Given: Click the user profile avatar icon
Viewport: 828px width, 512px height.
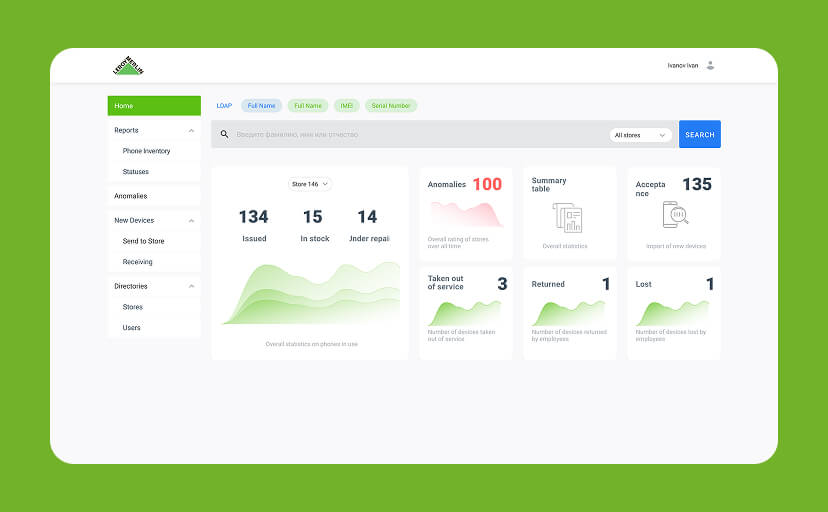Looking at the screenshot, I should click(710, 65).
